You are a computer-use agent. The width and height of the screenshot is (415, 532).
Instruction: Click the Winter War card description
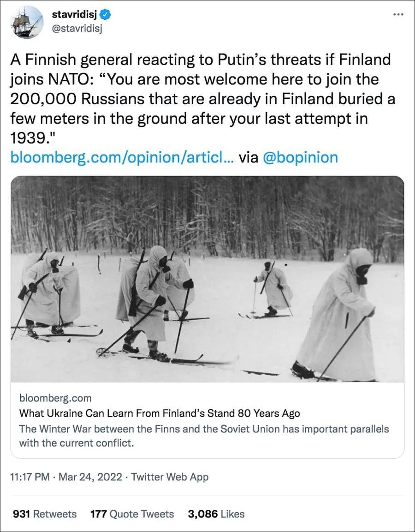(x=204, y=436)
